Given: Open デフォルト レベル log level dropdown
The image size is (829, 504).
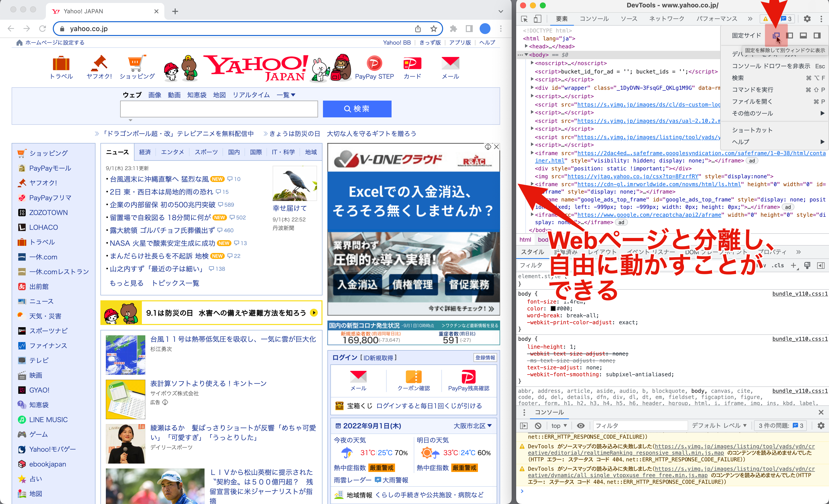Looking at the screenshot, I should point(719,426).
